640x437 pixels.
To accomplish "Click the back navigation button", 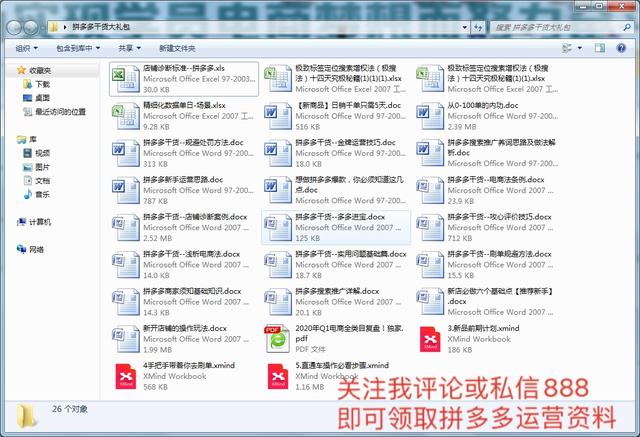I will [14, 28].
